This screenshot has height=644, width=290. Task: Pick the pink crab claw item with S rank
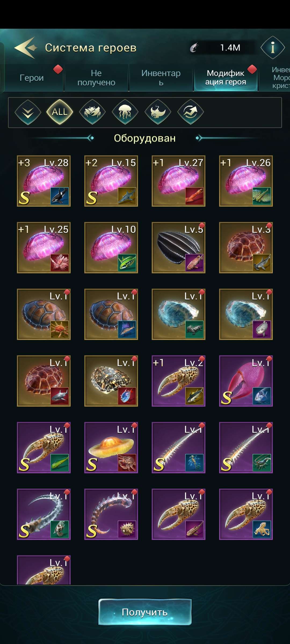pyautogui.click(x=246, y=381)
